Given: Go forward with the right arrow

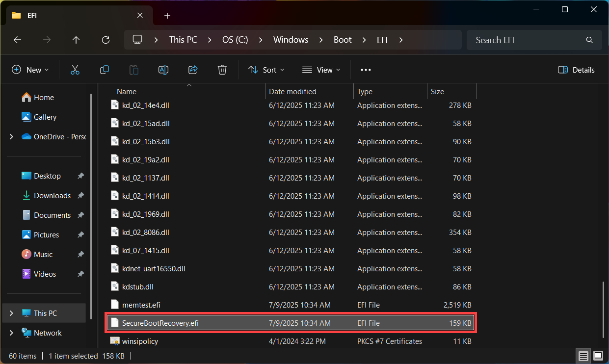Looking at the screenshot, I should 47,40.
